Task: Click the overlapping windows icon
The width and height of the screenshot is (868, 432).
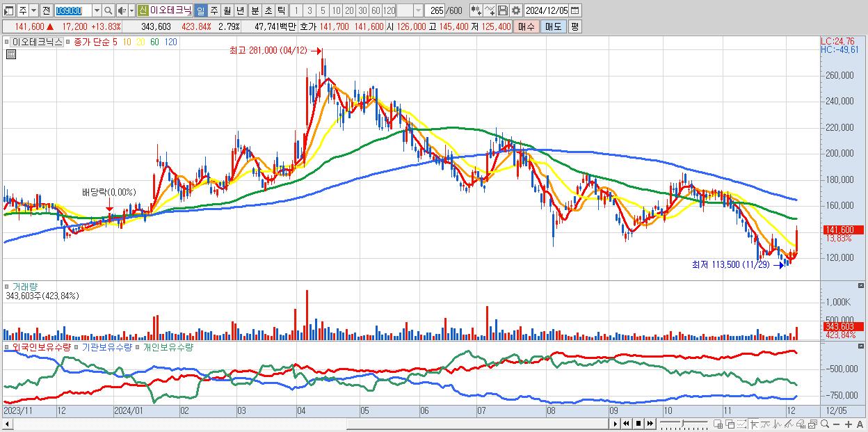Action: (x=730, y=424)
